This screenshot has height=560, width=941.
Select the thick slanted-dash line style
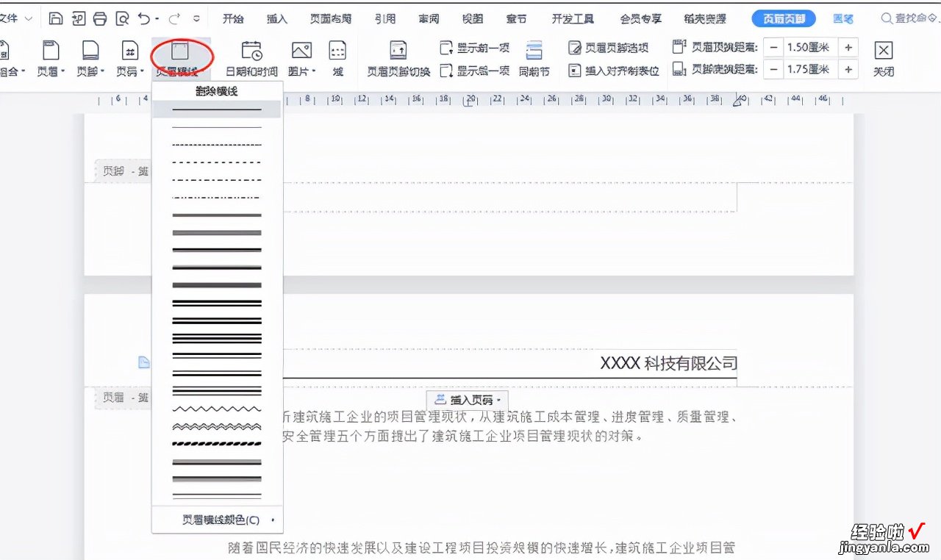(x=217, y=444)
